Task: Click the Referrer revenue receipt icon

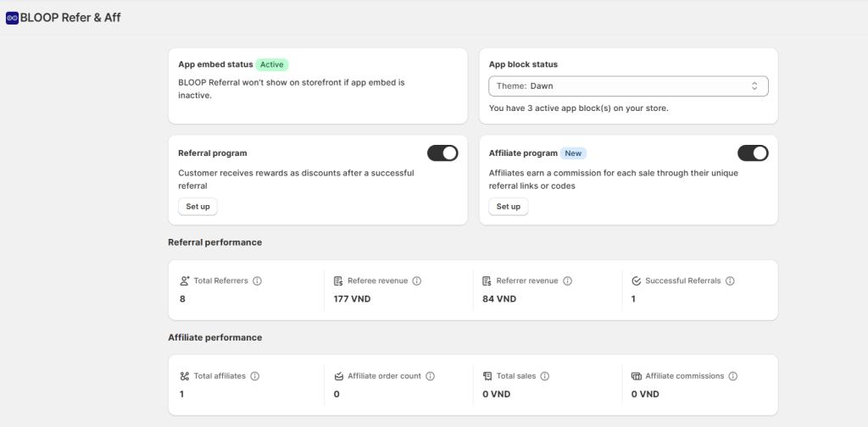Action: 487,281
